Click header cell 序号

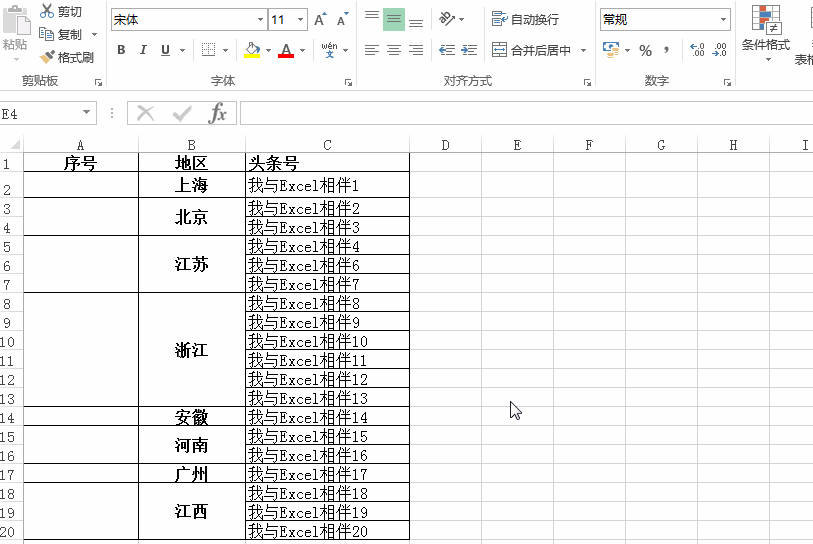pyautogui.click(x=81, y=163)
